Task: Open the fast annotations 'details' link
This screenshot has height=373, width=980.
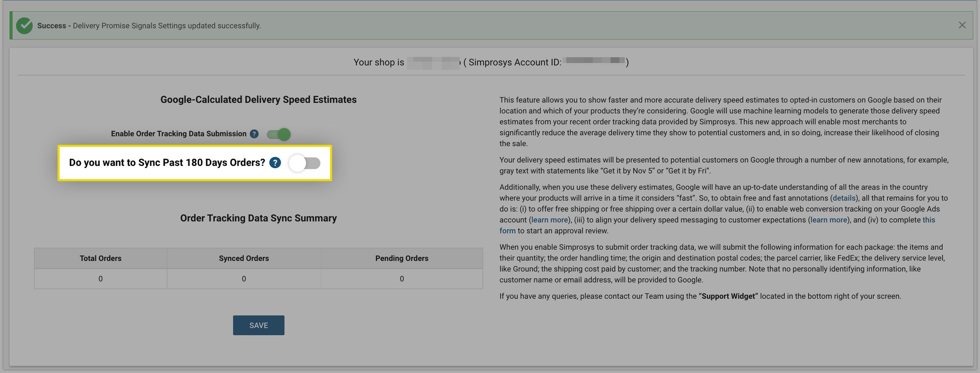Action: point(844,198)
